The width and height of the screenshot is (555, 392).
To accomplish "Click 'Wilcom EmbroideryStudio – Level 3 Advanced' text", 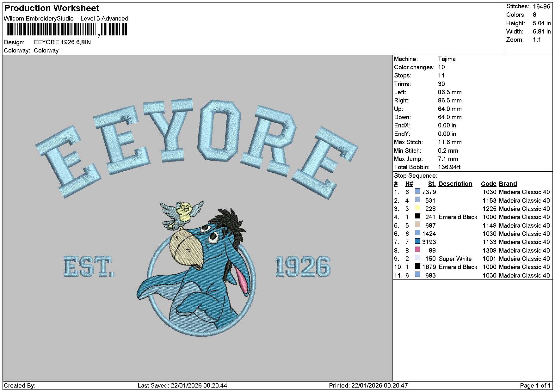I will coord(66,18).
